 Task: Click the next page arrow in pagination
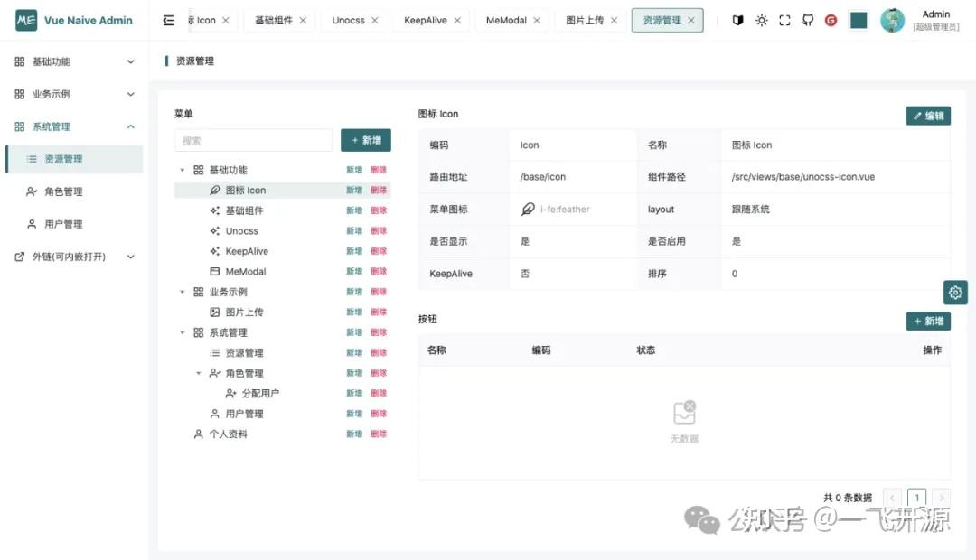click(x=942, y=498)
